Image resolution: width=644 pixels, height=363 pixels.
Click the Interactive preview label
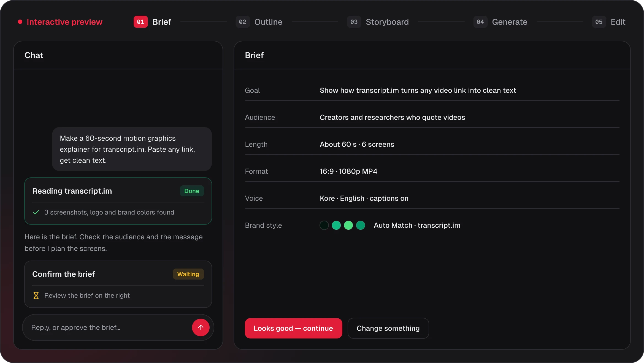point(64,22)
